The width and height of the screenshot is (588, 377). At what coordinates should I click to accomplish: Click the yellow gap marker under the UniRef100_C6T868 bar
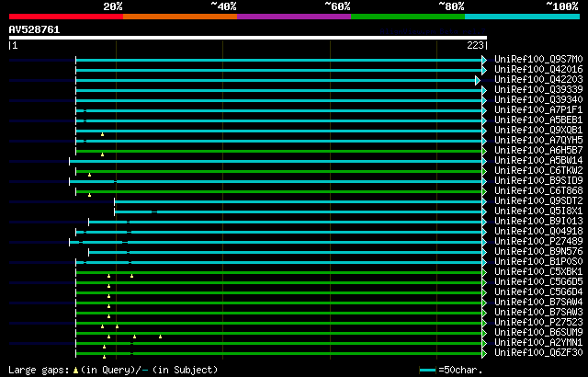click(x=89, y=195)
